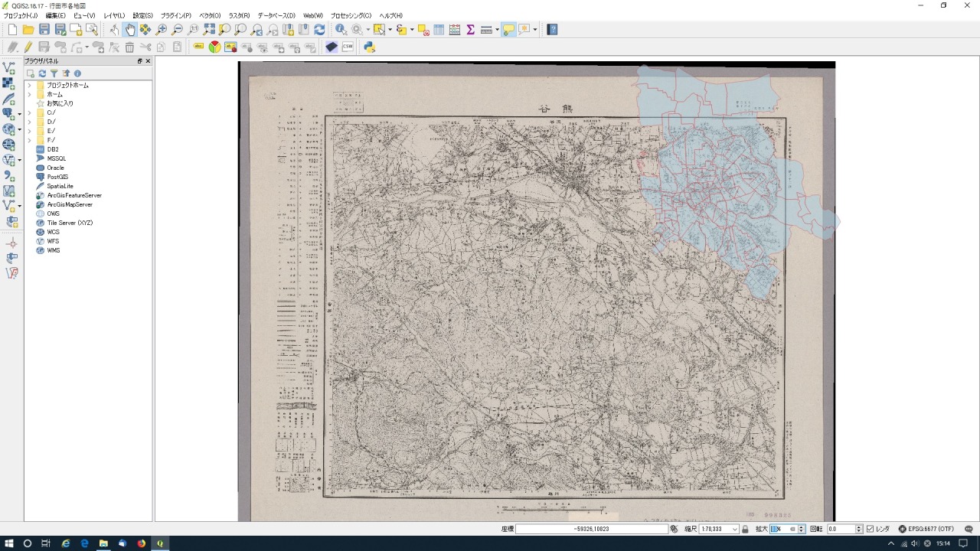Toggle the Map Tips speech bubble tool
The width and height of the screenshot is (980, 551).
pos(508,29)
